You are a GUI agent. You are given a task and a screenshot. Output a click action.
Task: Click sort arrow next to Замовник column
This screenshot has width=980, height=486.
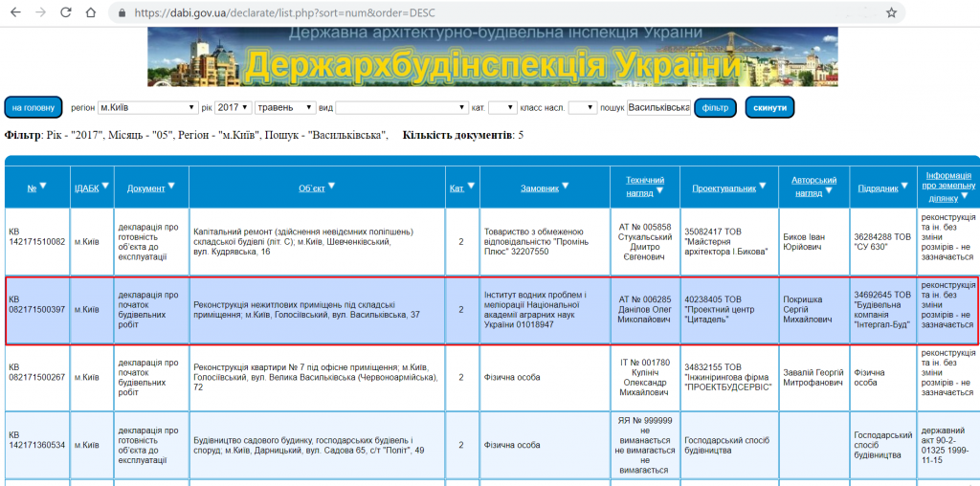pos(565,186)
